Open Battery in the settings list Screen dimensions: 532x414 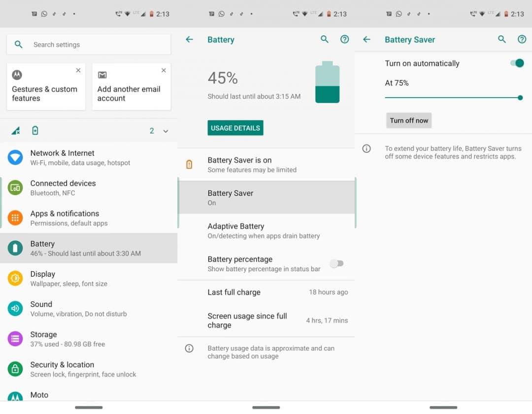pyautogui.click(x=89, y=248)
